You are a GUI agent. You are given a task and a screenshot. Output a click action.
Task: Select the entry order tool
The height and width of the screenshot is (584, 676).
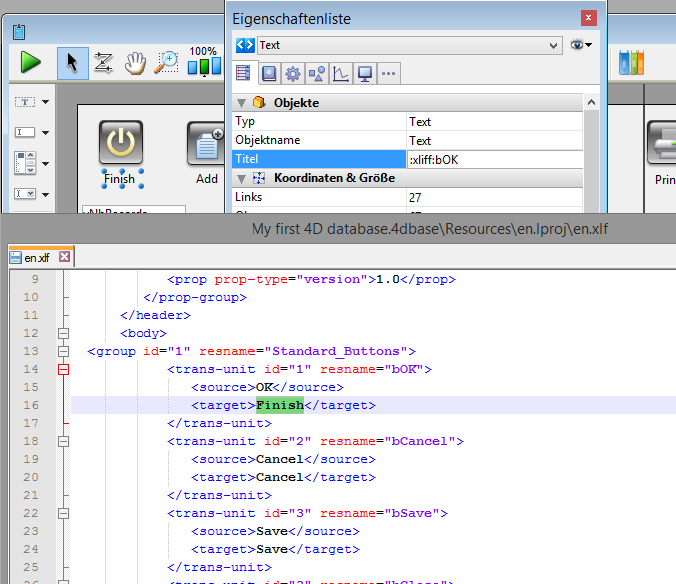[x=103, y=63]
